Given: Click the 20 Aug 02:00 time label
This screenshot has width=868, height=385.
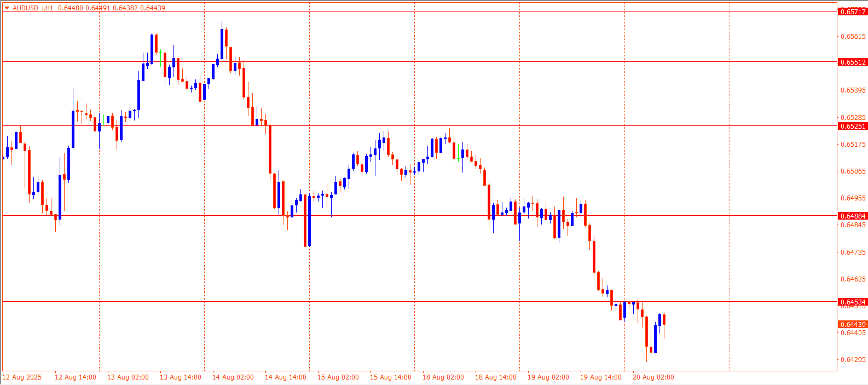Looking at the screenshot, I should coord(653,377).
